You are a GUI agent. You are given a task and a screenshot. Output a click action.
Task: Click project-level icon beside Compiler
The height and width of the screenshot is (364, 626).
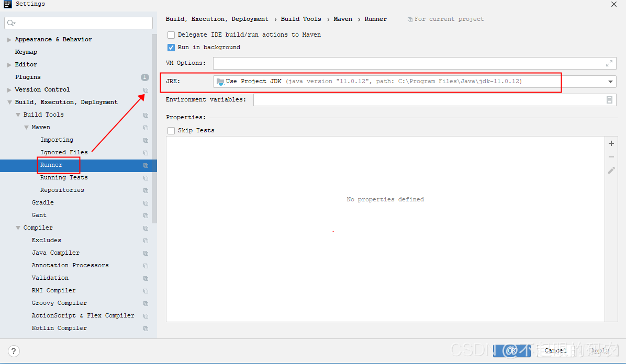click(x=146, y=229)
